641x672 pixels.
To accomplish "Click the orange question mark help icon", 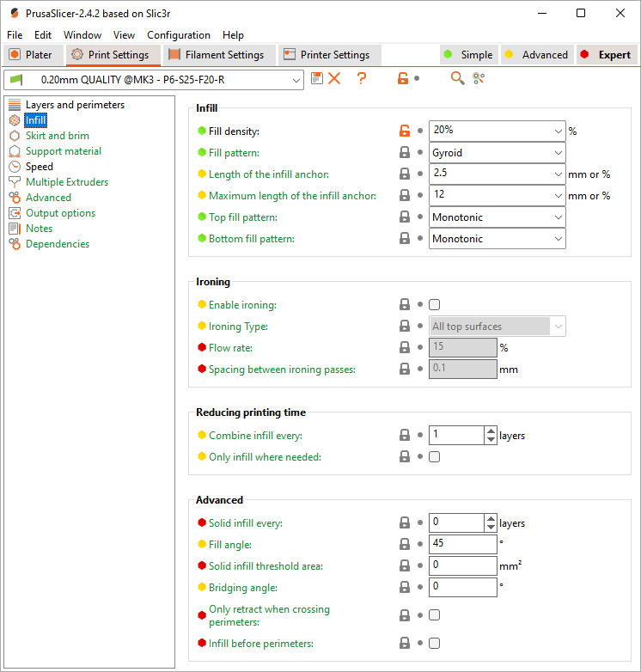I will click(362, 78).
